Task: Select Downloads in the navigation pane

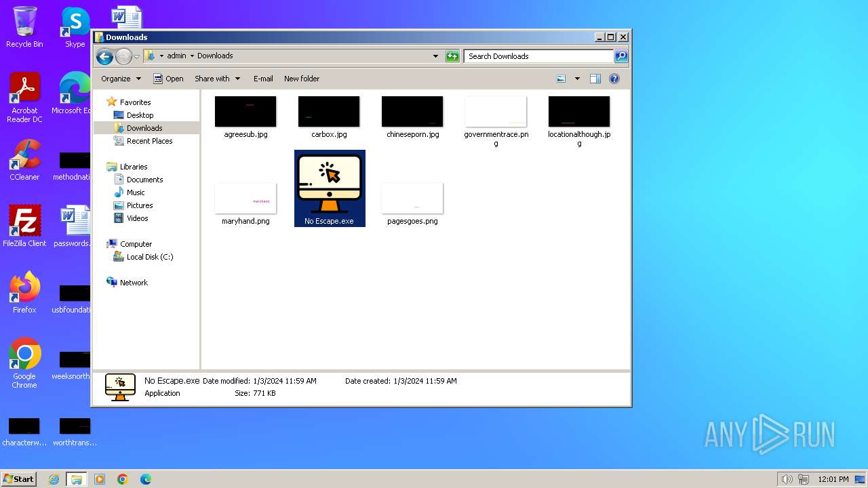Action: tap(144, 128)
